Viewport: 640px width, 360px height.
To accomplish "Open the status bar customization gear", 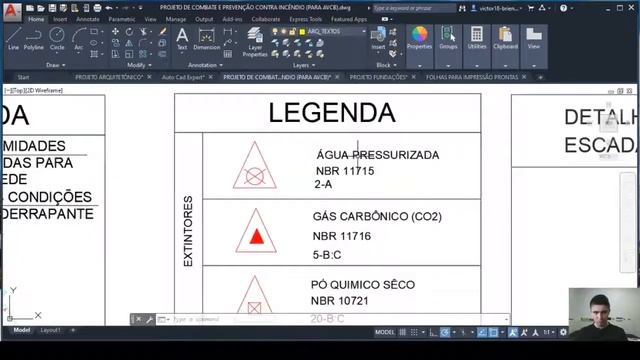I will [x=563, y=332].
